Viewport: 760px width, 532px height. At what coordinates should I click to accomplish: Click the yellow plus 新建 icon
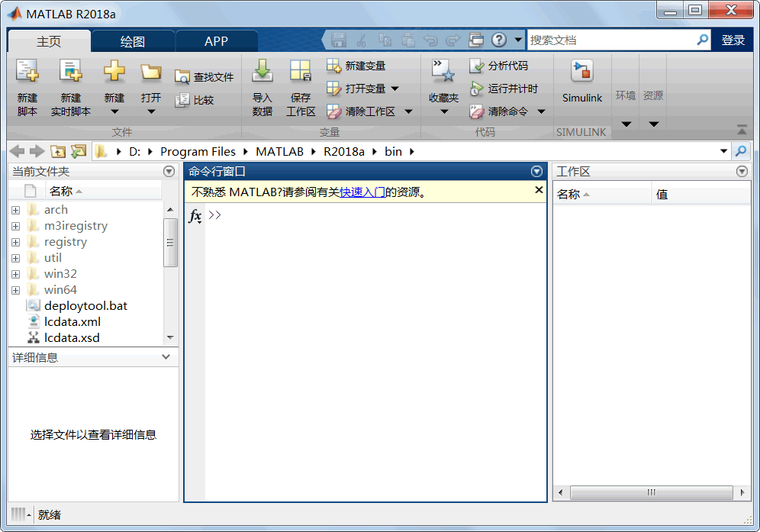[x=114, y=71]
